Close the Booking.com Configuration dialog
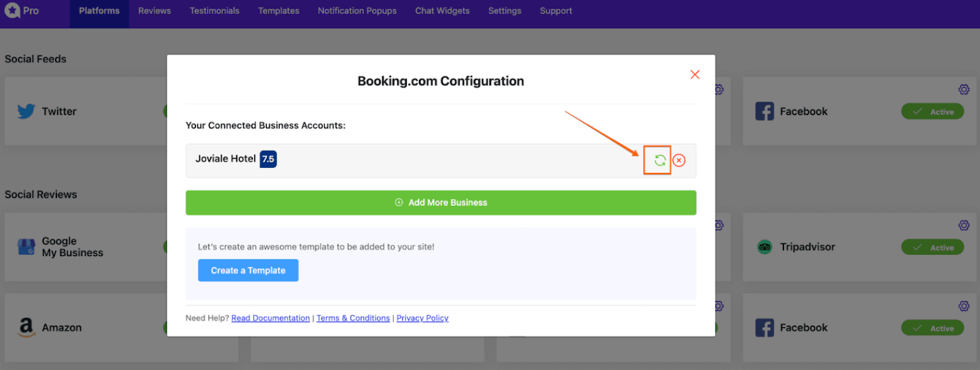The height and width of the screenshot is (370, 980). 695,74
